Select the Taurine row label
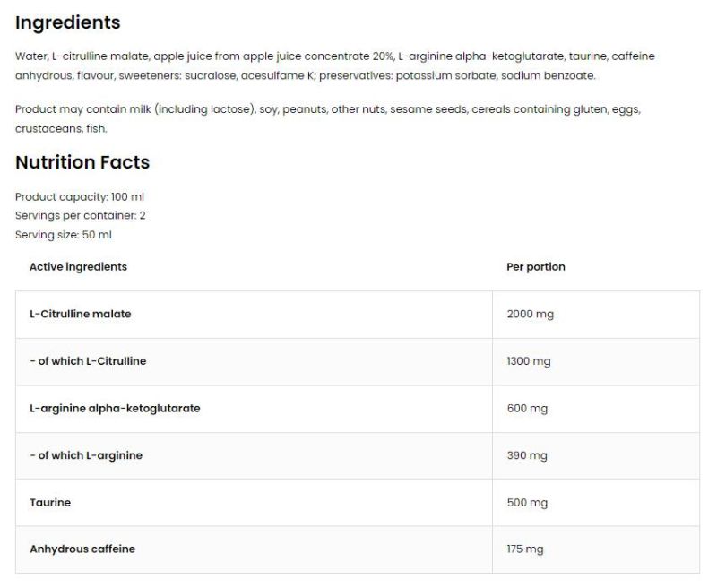Viewport: 717px width, 588px height. (x=50, y=502)
